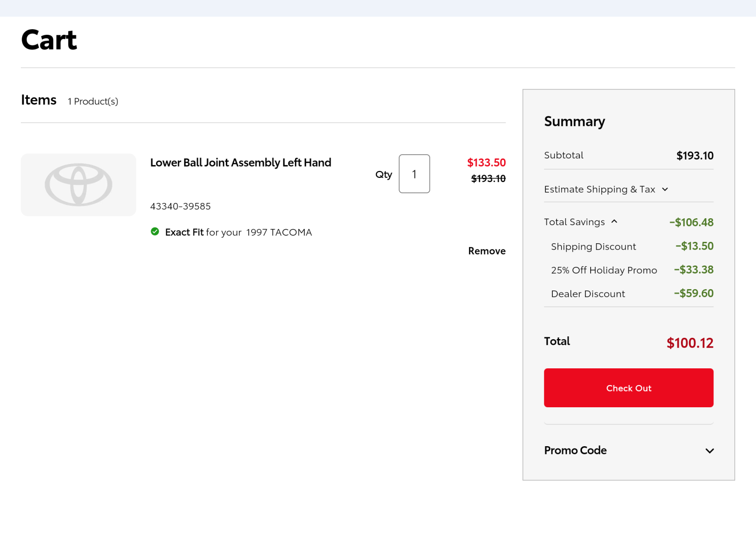The width and height of the screenshot is (756, 556).
Task: Select part number 43340-39585 text
Action: coord(180,206)
